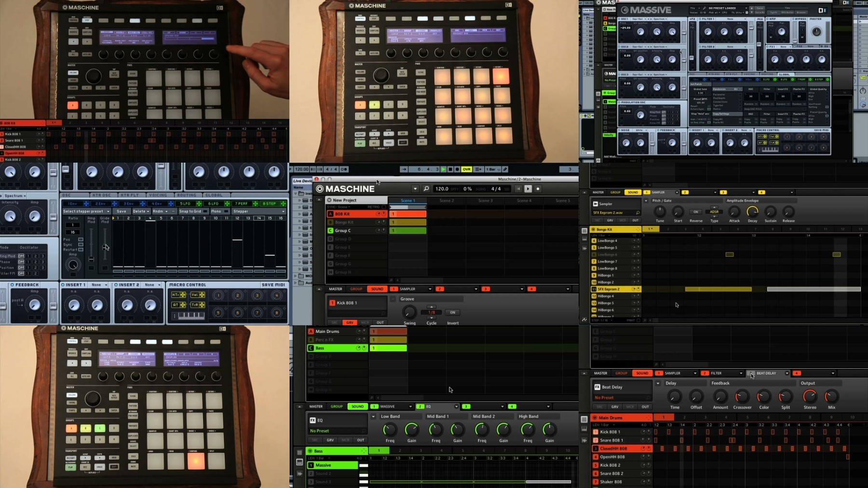Click the green play button in Ableton's transport
868x488 pixels.
[x=443, y=169]
